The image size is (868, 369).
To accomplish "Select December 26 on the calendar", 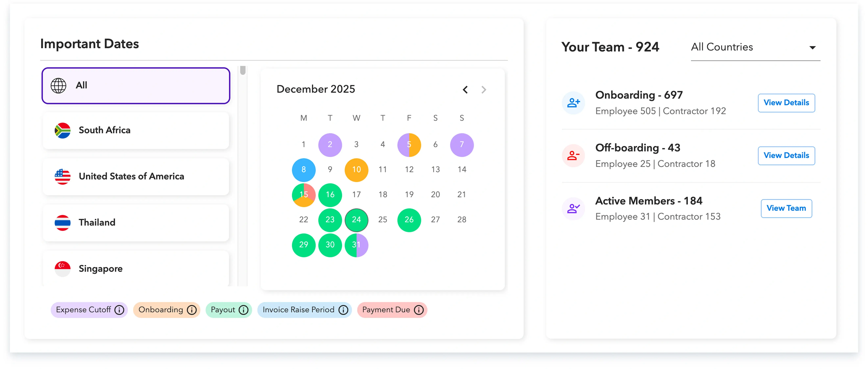I will [409, 220].
